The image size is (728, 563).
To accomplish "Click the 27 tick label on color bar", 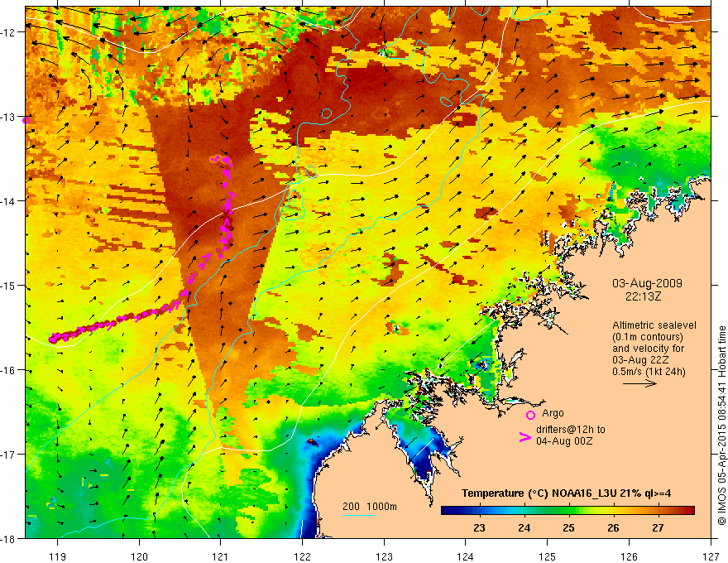I will pyautogui.click(x=658, y=527).
